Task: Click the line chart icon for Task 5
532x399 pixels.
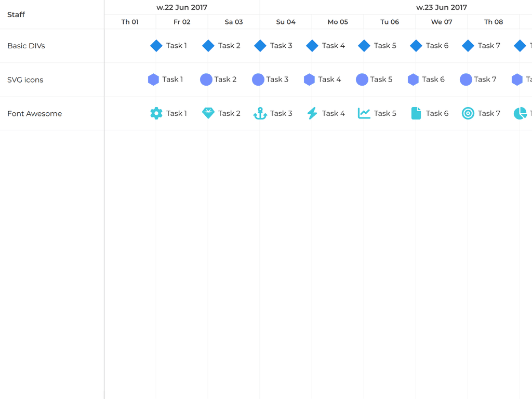Action: [364, 113]
